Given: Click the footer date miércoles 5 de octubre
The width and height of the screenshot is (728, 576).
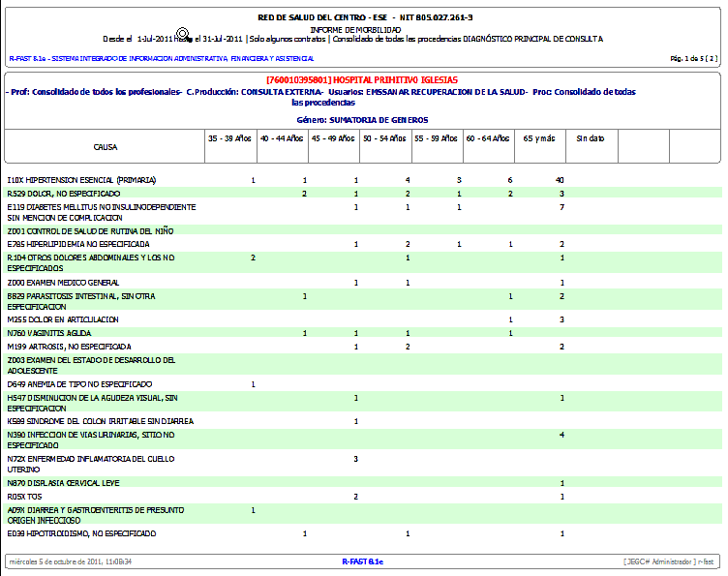Looking at the screenshot, I should [x=70, y=561].
